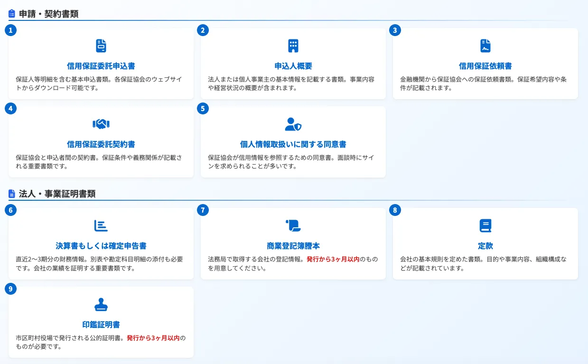Click the file icon beside 法人・事業証明書類
Screen dimensions: 588x364
click(12, 194)
